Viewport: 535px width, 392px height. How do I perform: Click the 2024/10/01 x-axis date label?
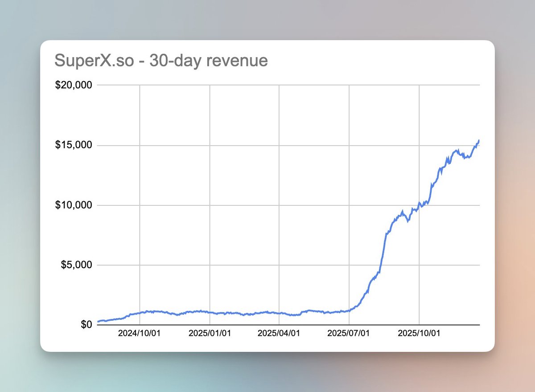point(140,333)
